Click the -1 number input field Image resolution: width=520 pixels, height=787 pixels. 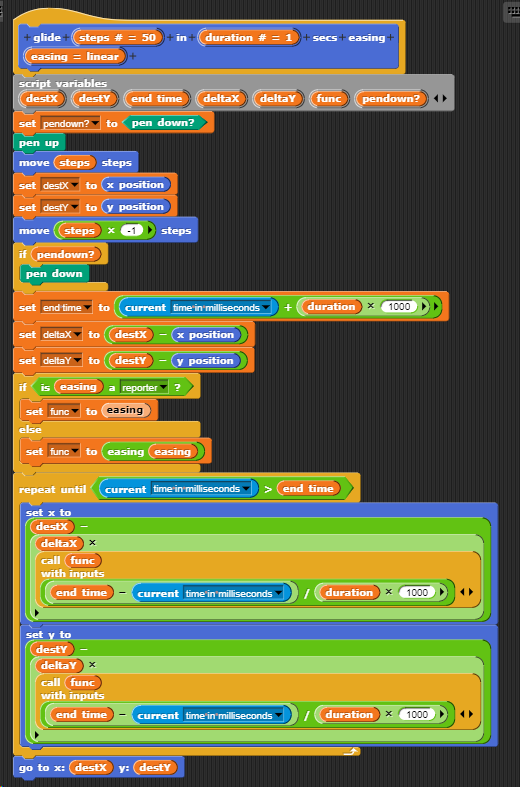132,231
